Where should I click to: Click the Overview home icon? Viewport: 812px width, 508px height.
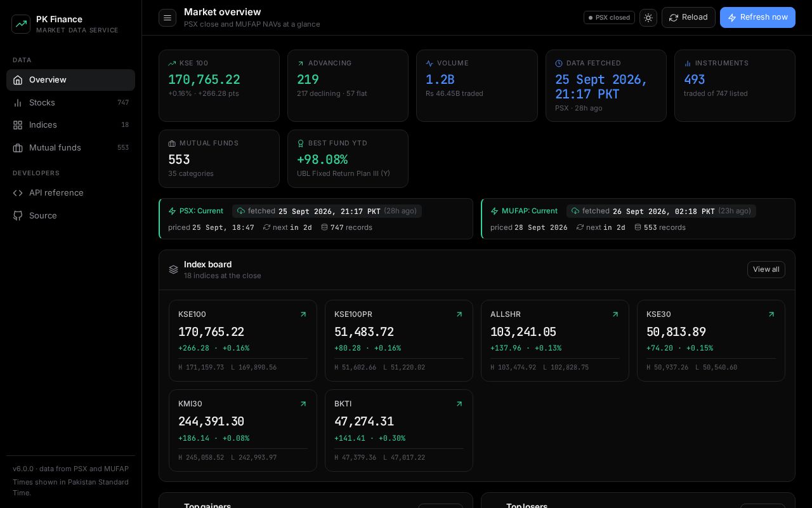tap(18, 80)
